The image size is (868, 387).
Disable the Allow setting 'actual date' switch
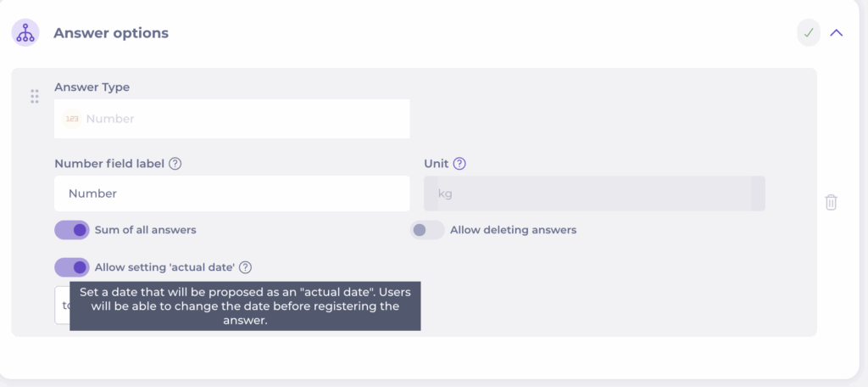[72, 267]
